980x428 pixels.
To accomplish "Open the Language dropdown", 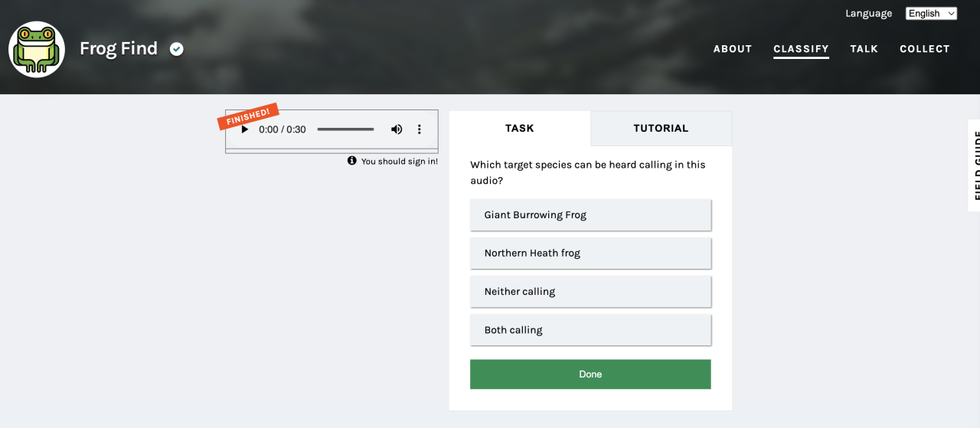I will pos(931,13).
